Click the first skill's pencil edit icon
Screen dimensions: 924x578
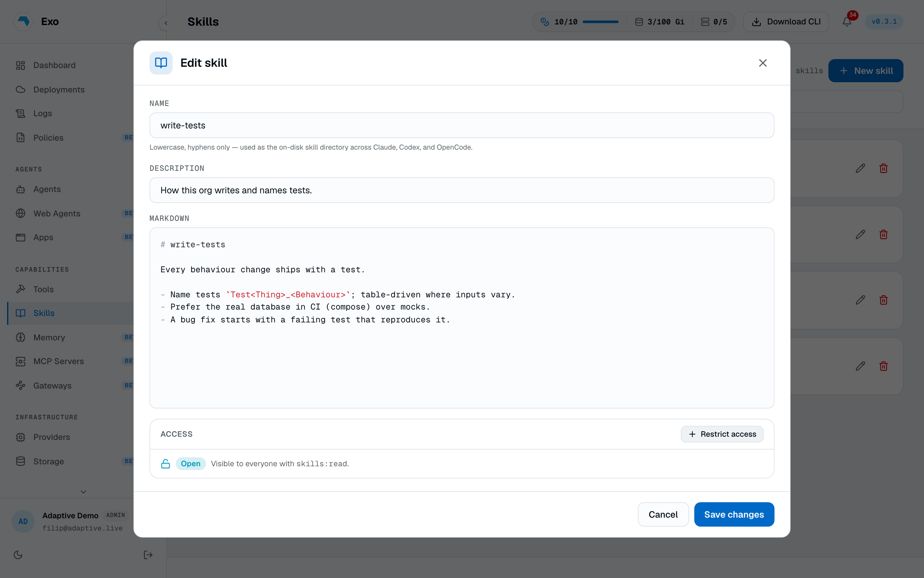pos(860,168)
